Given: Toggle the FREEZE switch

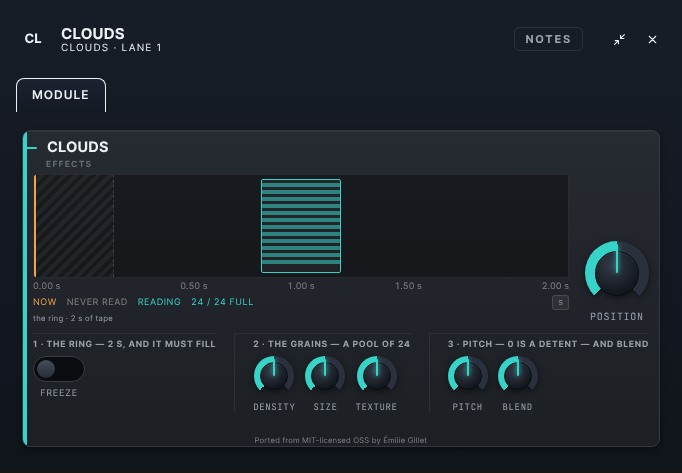Looking at the screenshot, I should (59, 369).
